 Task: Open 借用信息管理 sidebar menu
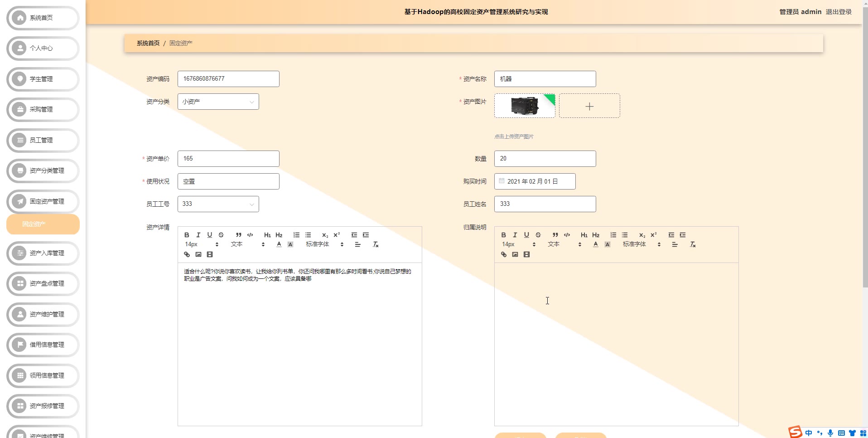pos(43,345)
